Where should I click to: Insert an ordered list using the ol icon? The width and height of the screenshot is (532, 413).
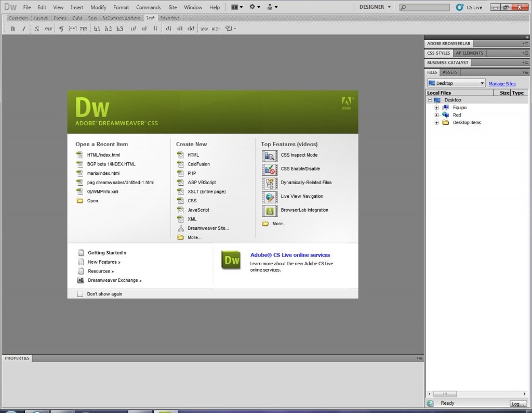point(143,29)
